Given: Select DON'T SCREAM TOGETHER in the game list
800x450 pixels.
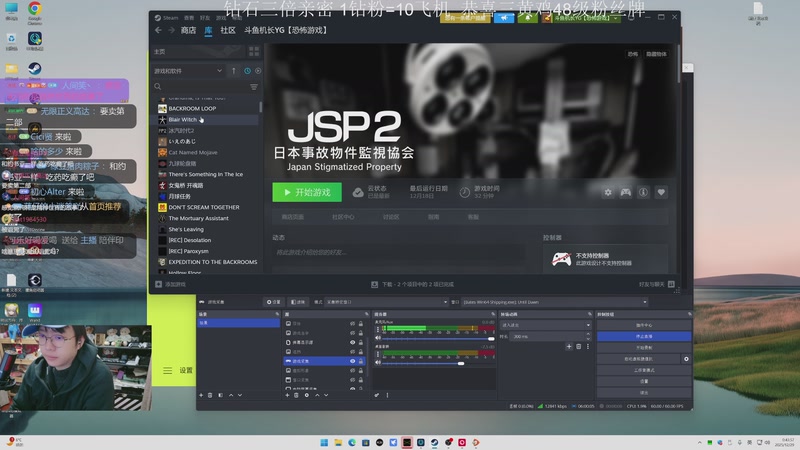Looking at the screenshot, I should click(205, 207).
